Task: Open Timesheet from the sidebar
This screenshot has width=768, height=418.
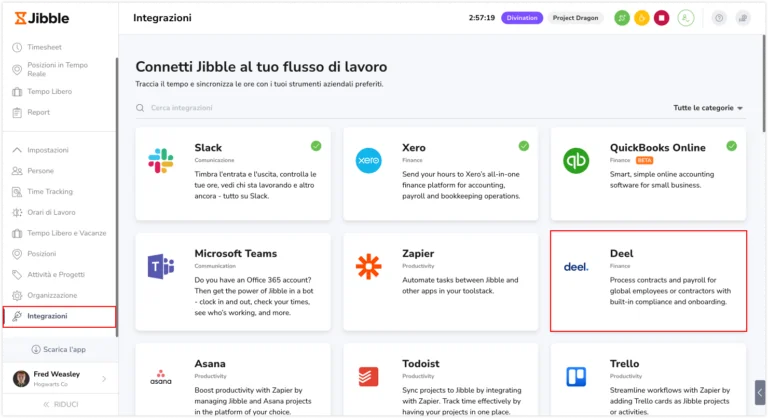Action: point(44,47)
